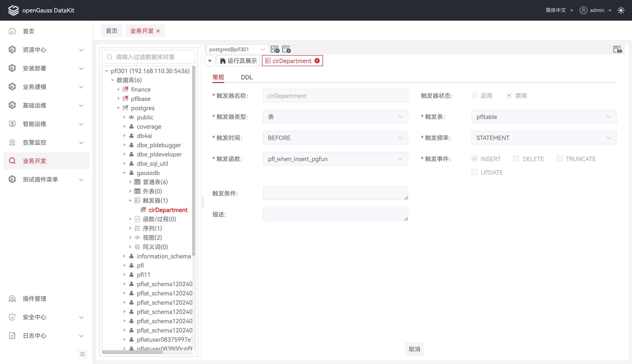Toggle the light/dark theme sun icon
Viewport: 632px width, 364px height.
(x=621, y=10)
